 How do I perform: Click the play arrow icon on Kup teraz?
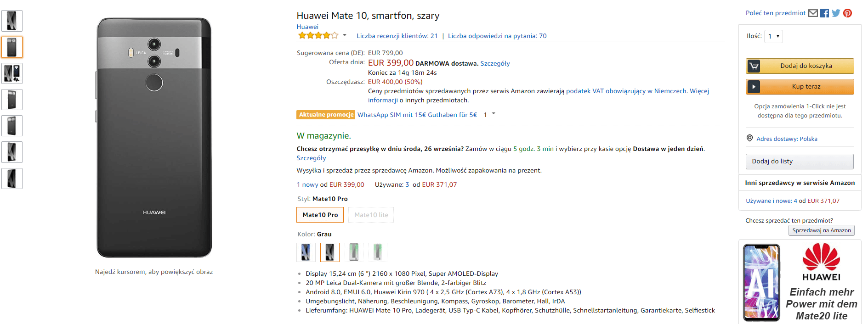pyautogui.click(x=754, y=87)
